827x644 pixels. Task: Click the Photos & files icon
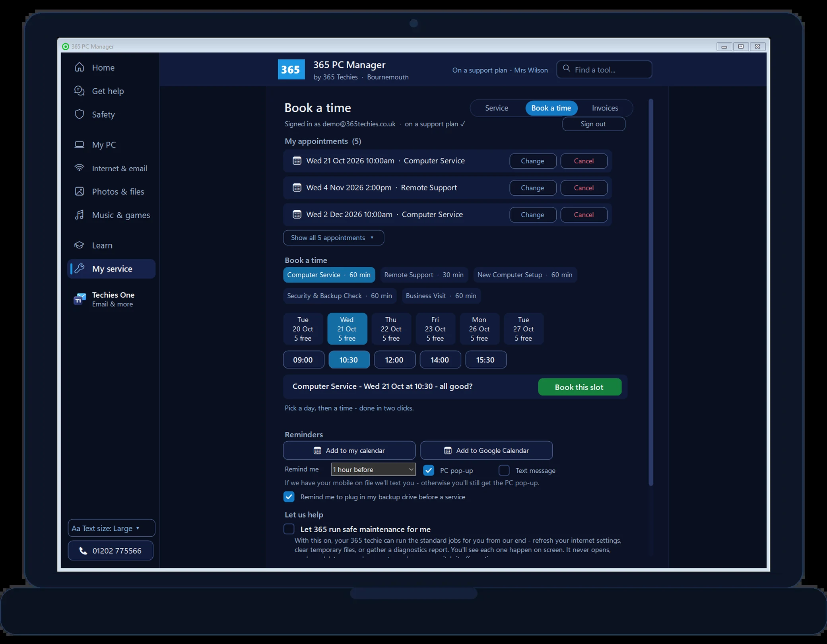tap(80, 191)
